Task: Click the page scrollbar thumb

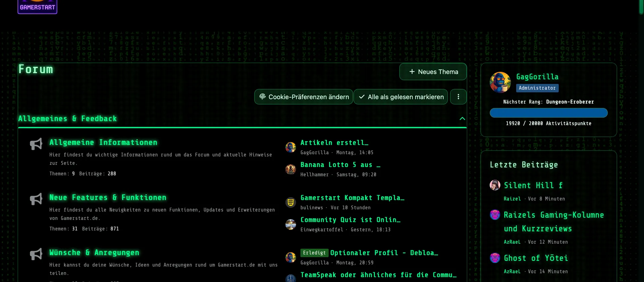Action: (641, 7)
